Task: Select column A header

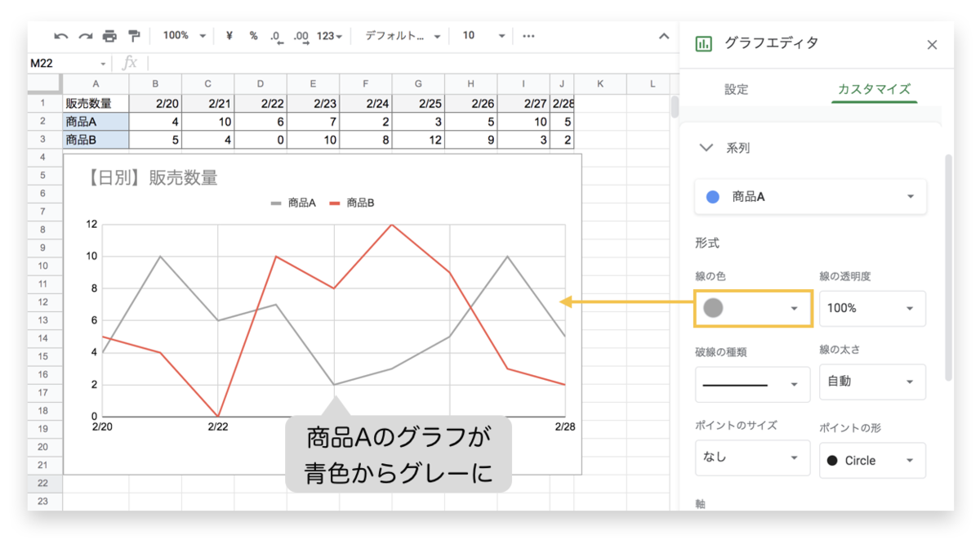Action: pyautogui.click(x=96, y=83)
